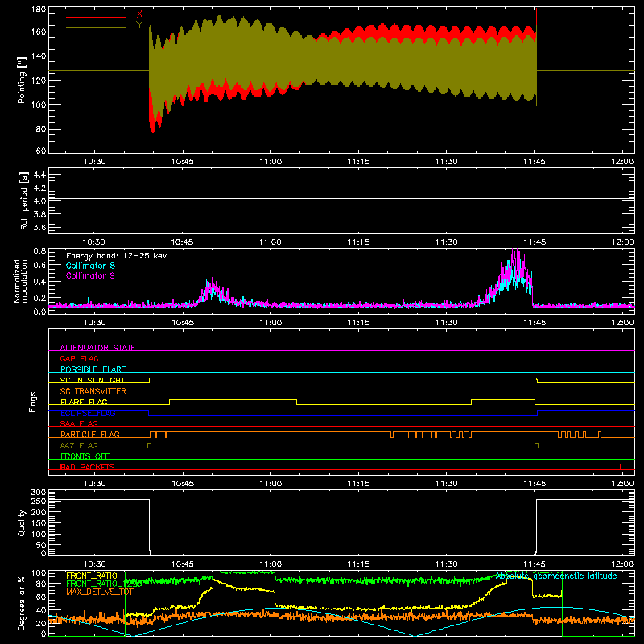This screenshot has width=644, height=644.
Task: Click 10:30 tick under the Pointing plot
Action: pyautogui.click(x=94, y=162)
